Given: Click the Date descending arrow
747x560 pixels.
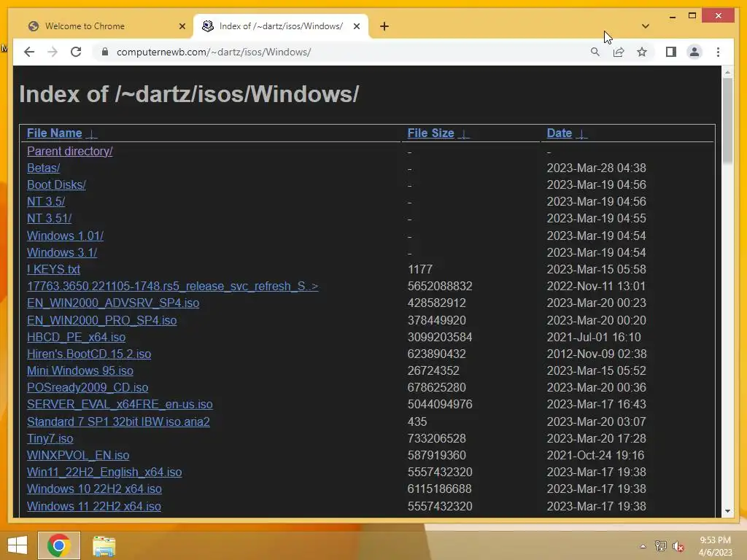Looking at the screenshot, I should coord(581,134).
